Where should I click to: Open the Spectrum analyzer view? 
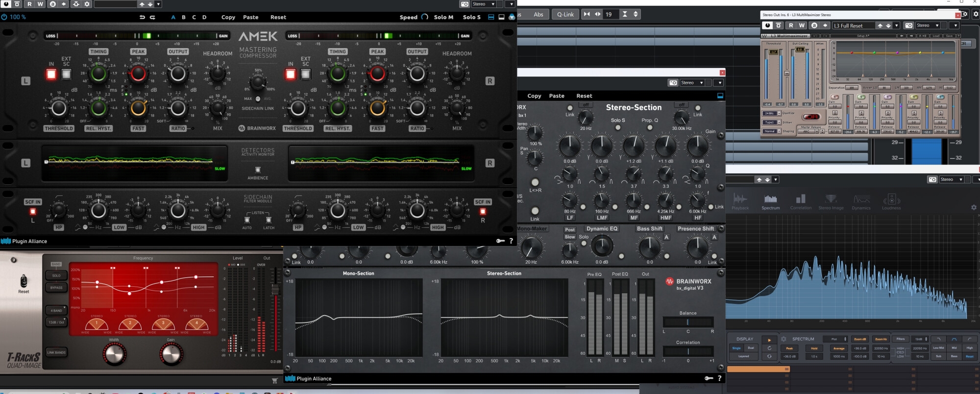(x=770, y=201)
